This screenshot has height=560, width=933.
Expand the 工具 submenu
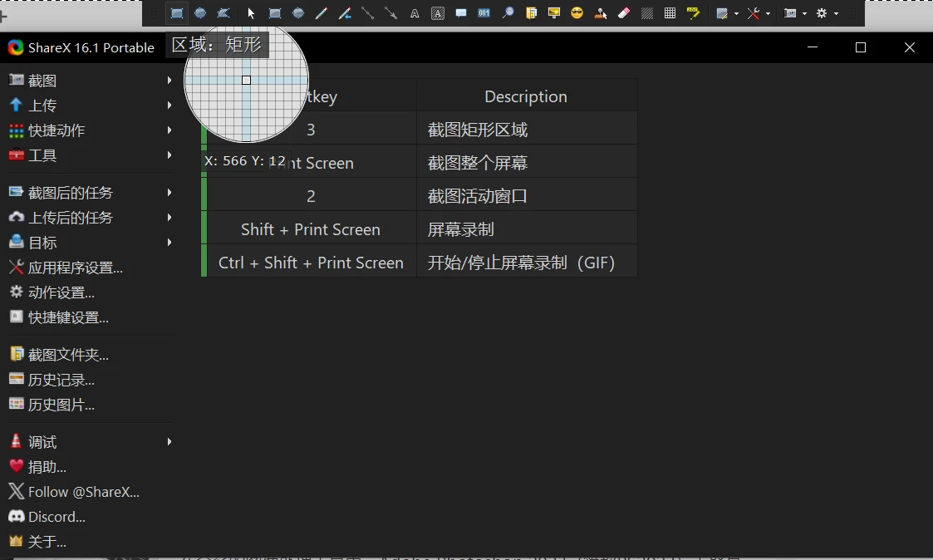click(169, 155)
